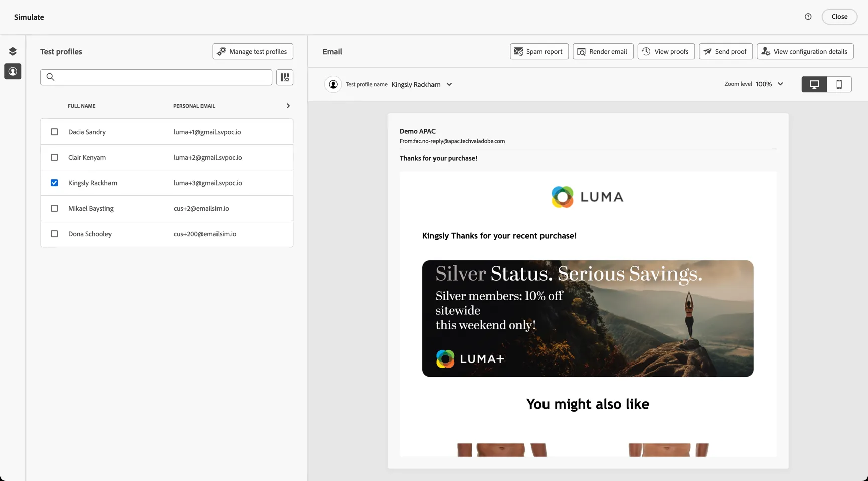
Task: Click the LUMA logo in the email
Action: pos(587,197)
